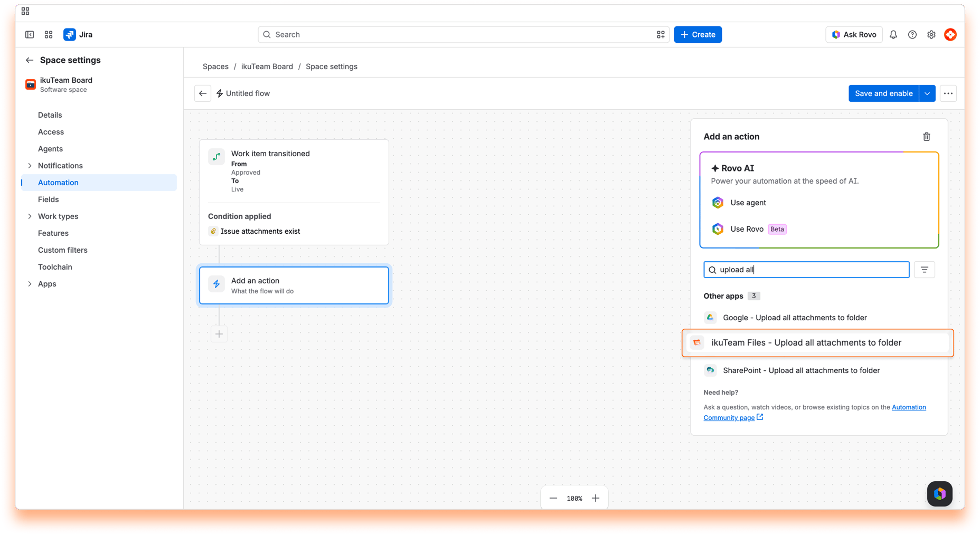Click the Jira search field
Viewport: 980px width, 535px height.
pyautogui.click(x=464, y=35)
